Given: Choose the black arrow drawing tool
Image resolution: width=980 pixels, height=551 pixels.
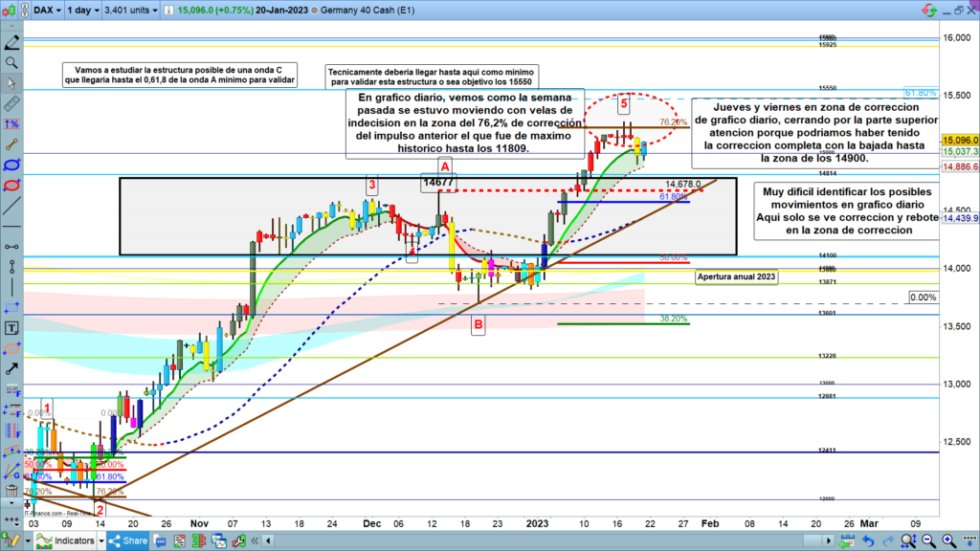Looking at the screenshot, I should [11, 369].
